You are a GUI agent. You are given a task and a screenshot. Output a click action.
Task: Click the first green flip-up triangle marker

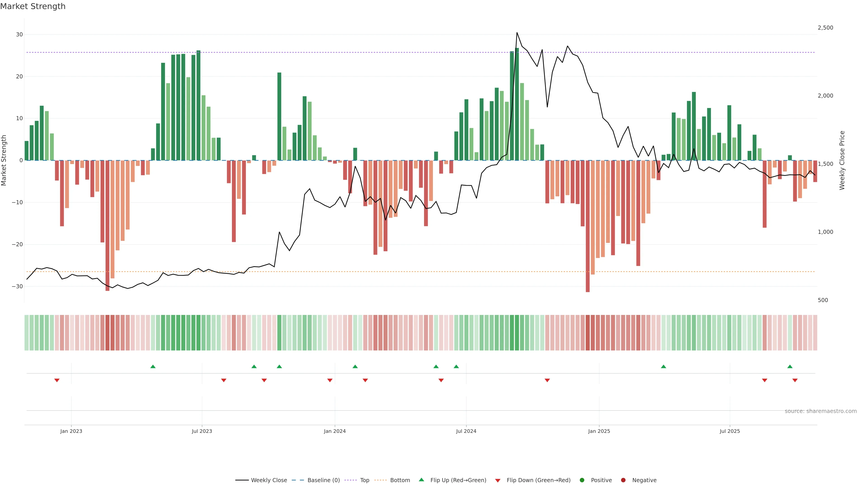pyautogui.click(x=153, y=366)
